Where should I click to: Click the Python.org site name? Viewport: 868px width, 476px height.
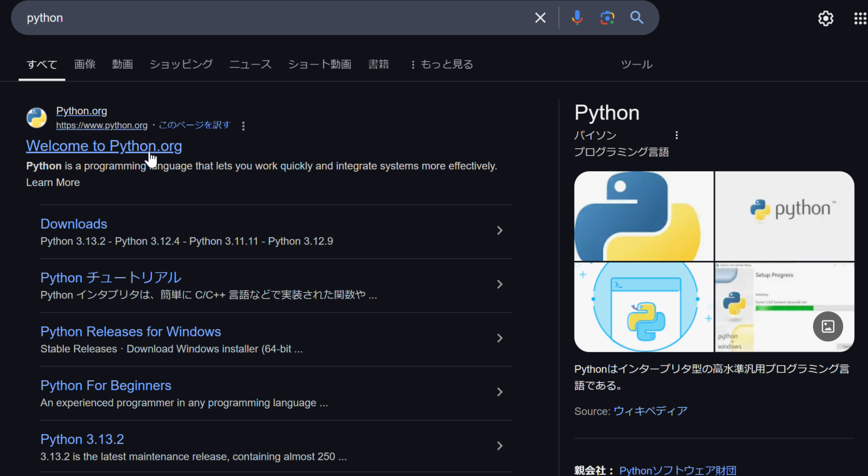click(81, 111)
